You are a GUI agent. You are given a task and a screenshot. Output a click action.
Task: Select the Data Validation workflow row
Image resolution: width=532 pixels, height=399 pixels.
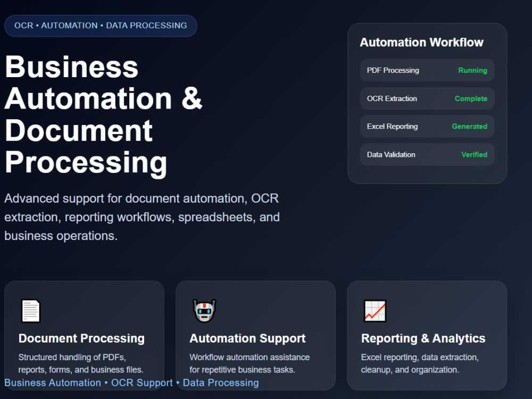pos(427,154)
